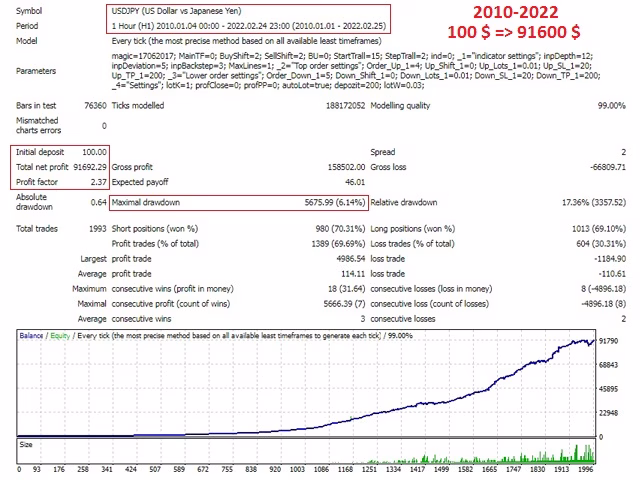640x480 pixels.
Task: Click the red 2010-2022 heading text
Action: (516, 12)
